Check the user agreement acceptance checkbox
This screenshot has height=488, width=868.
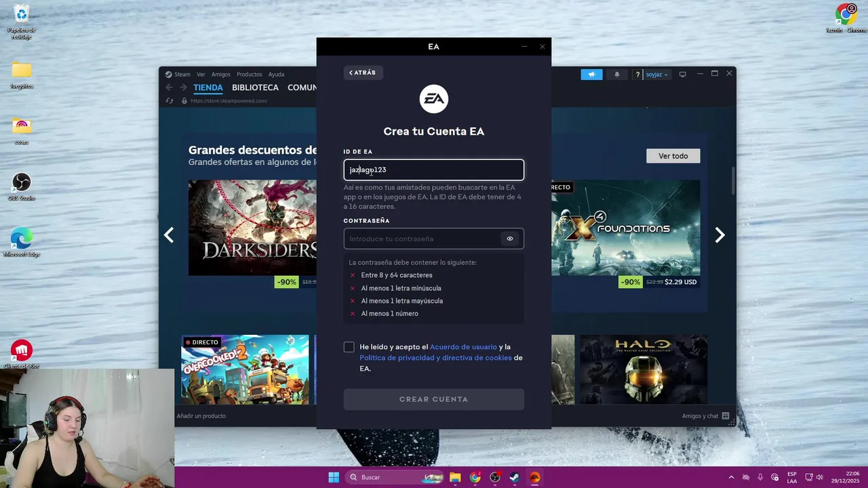pos(349,347)
